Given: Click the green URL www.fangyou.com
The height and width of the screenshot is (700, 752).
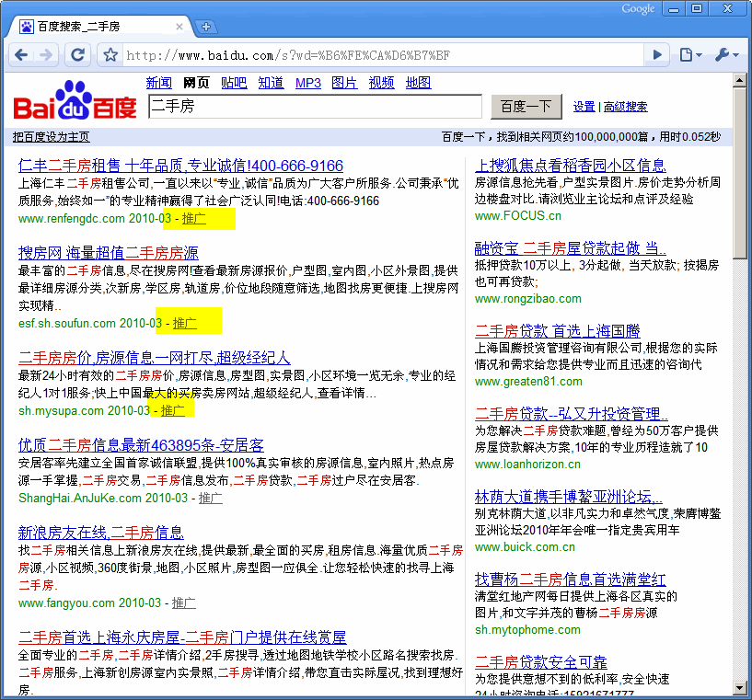Looking at the screenshot, I should 66,602.
